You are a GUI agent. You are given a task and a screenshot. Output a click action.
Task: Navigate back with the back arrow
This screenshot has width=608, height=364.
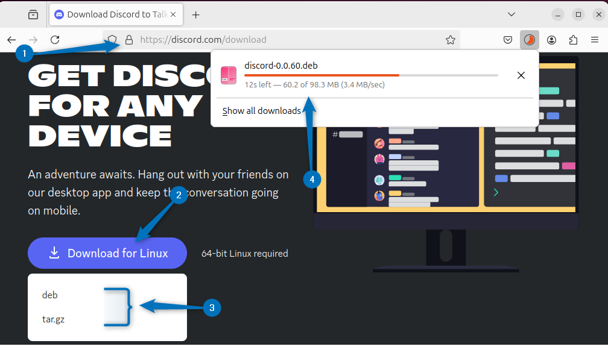point(12,40)
